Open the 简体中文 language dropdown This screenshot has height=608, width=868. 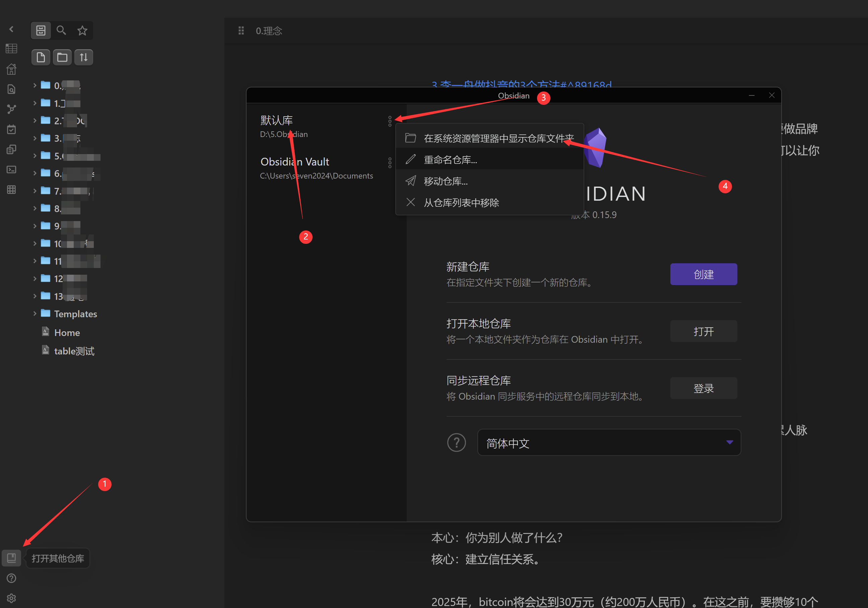[x=609, y=443]
